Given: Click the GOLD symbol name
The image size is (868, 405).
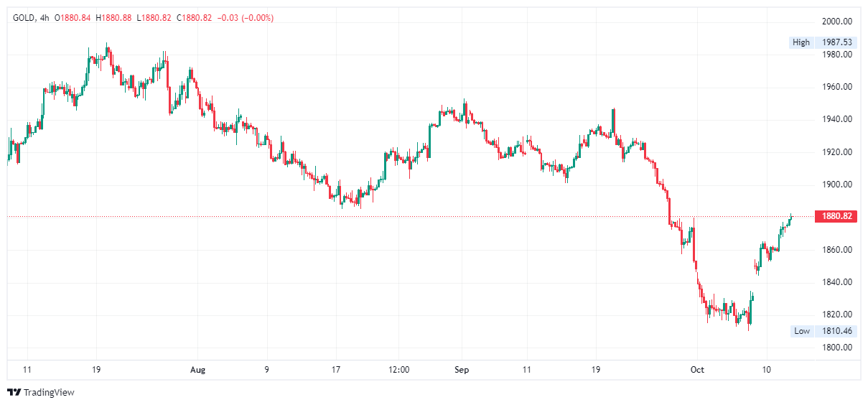Looking at the screenshot, I should click(x=24, y=18).
